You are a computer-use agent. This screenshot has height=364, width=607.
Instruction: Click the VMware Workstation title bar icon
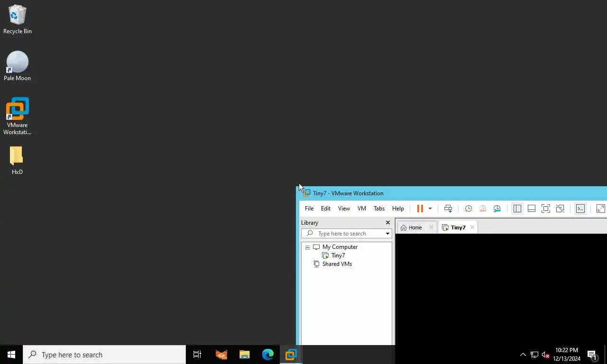307,193
